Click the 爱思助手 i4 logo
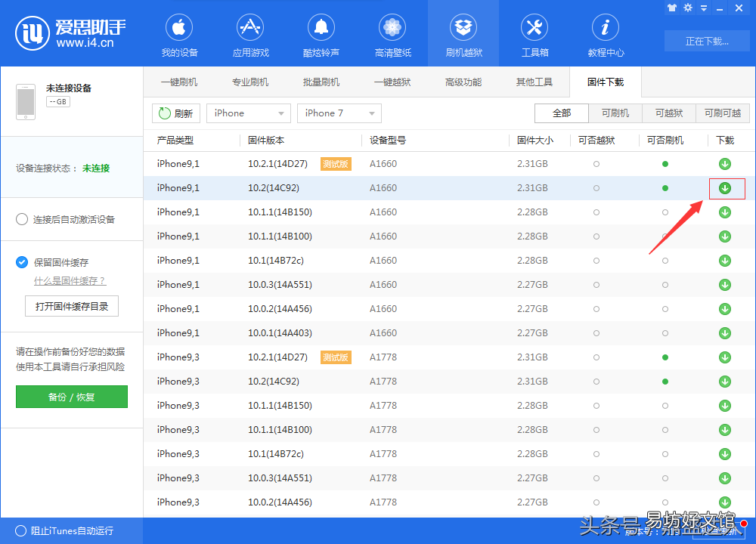The height and width of the screenshot is (544, 756). [70, 33]
